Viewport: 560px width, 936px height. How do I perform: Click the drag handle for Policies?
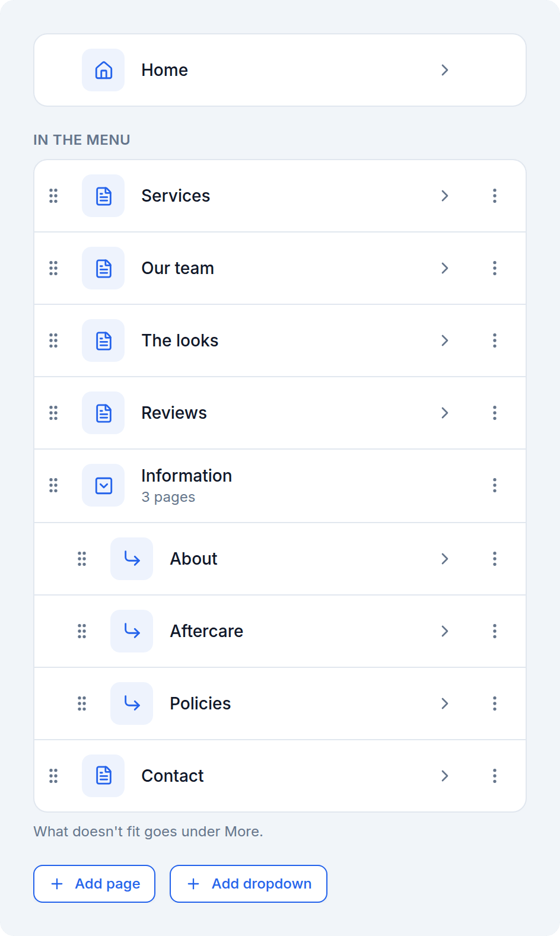(x=82, y=703)
